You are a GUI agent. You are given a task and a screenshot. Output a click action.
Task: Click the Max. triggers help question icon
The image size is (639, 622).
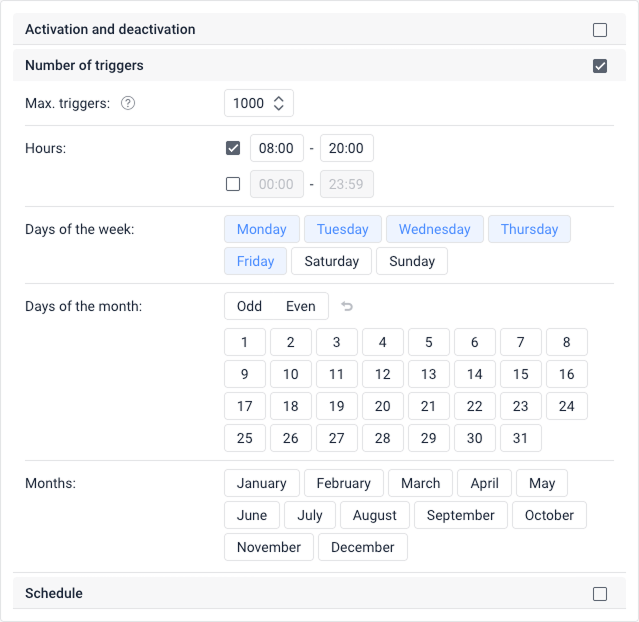tap(128, 104)
